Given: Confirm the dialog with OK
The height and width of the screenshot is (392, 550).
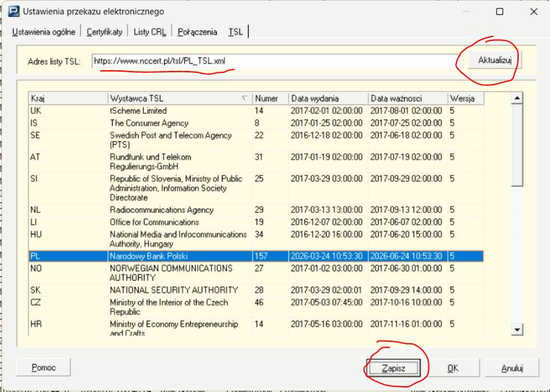Looking at the screenshot, I should 453,368.
